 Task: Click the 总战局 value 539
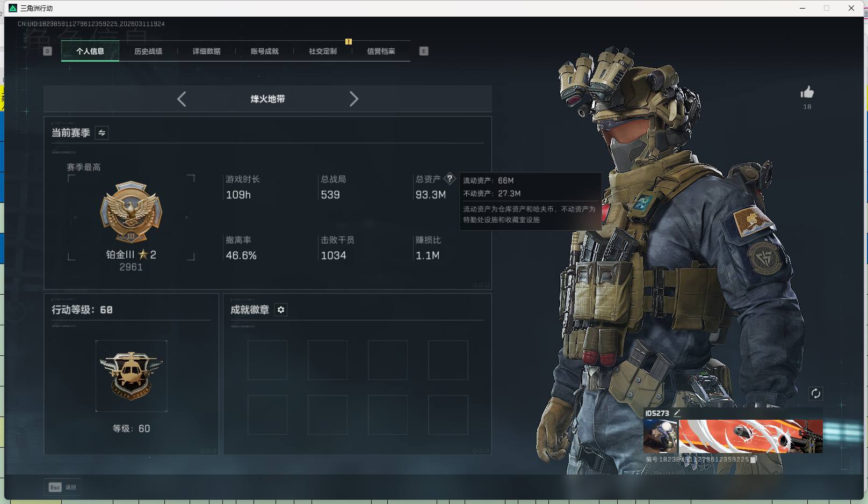click(x=330, y=195)
